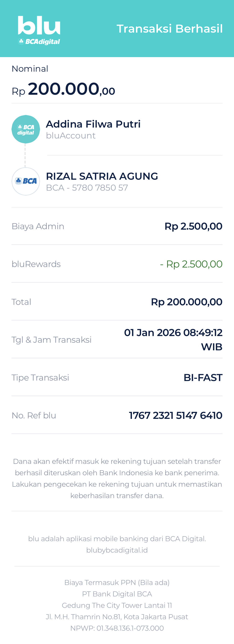Click the green bluRewards discount amount
The image size is (234, 644).
pos(191,264)
